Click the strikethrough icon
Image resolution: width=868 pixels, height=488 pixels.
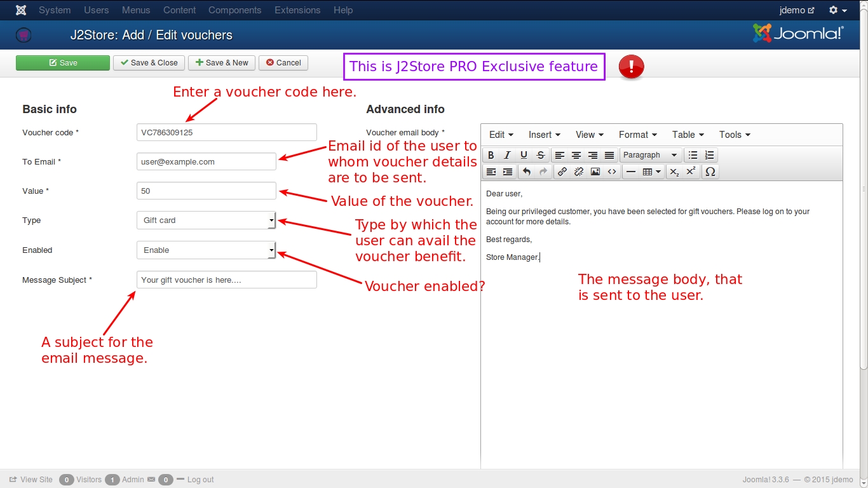(540, 155)
